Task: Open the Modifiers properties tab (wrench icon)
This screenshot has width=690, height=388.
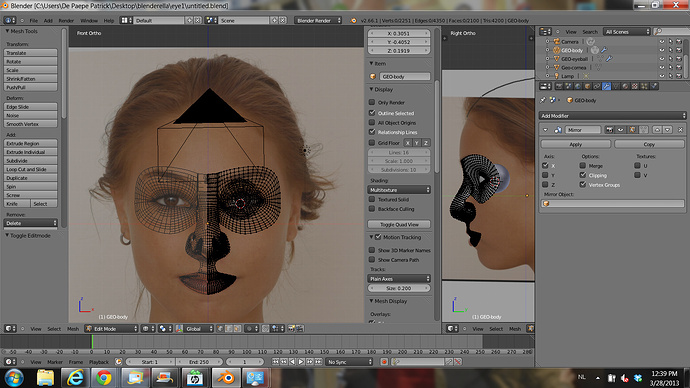Action: pos(606,86)
